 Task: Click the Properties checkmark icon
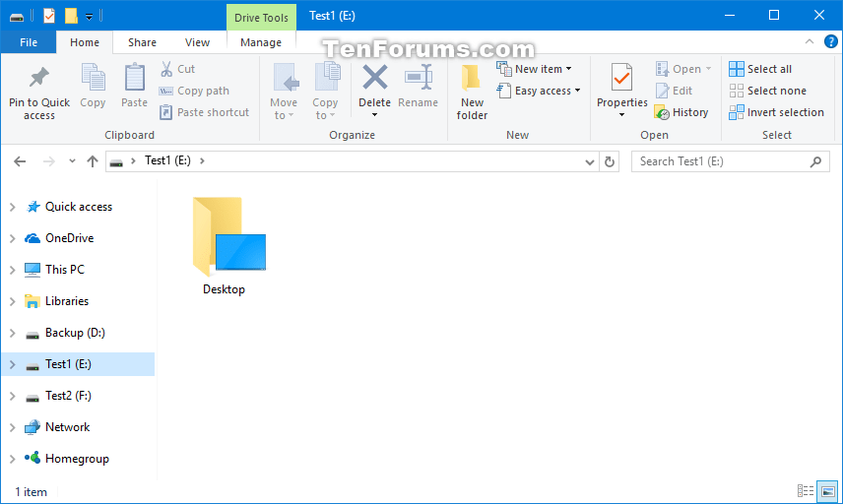pyautogui.click(x=622, y=78)
